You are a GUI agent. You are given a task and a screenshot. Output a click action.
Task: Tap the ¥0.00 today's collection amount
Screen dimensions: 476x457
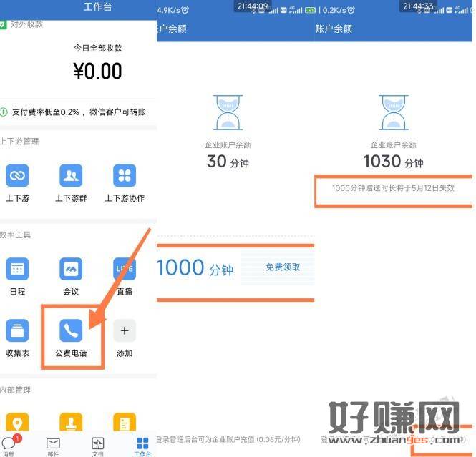(97, 71)
